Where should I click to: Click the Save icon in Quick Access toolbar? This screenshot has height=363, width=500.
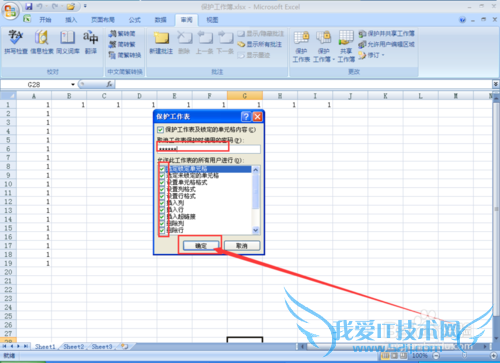pos(29,6)
